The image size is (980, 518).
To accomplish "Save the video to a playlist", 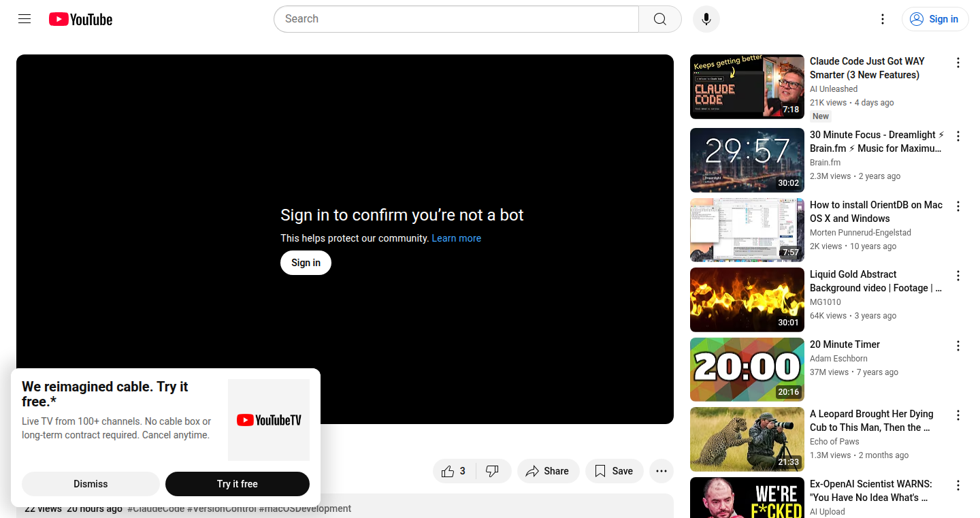I will click(x=614, y=471).
